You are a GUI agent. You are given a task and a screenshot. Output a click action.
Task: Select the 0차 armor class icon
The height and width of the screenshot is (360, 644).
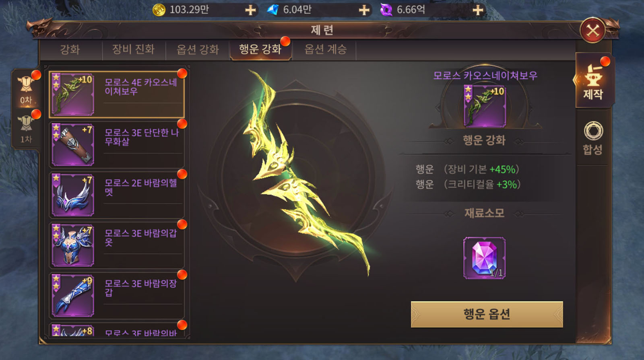[26, 89]
